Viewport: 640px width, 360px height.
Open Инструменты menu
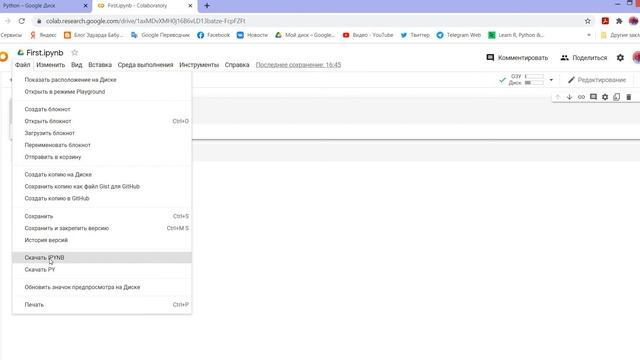tap(199, 65)
